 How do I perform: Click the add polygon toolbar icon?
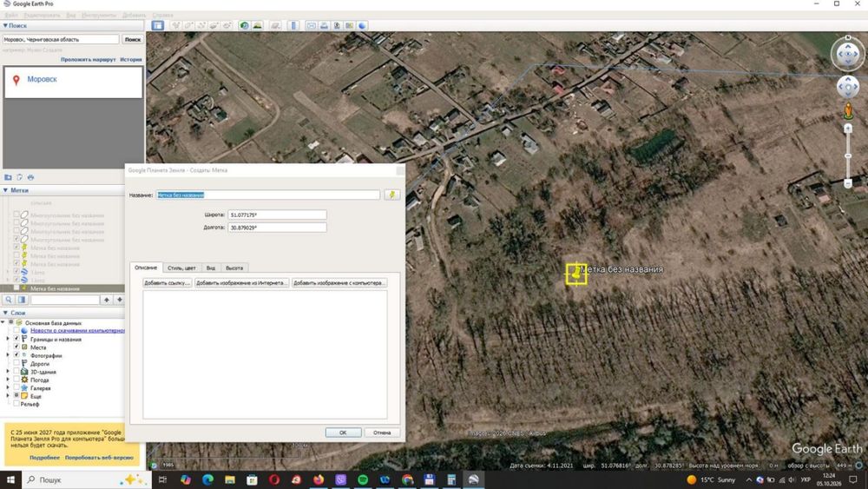(188, 25)
